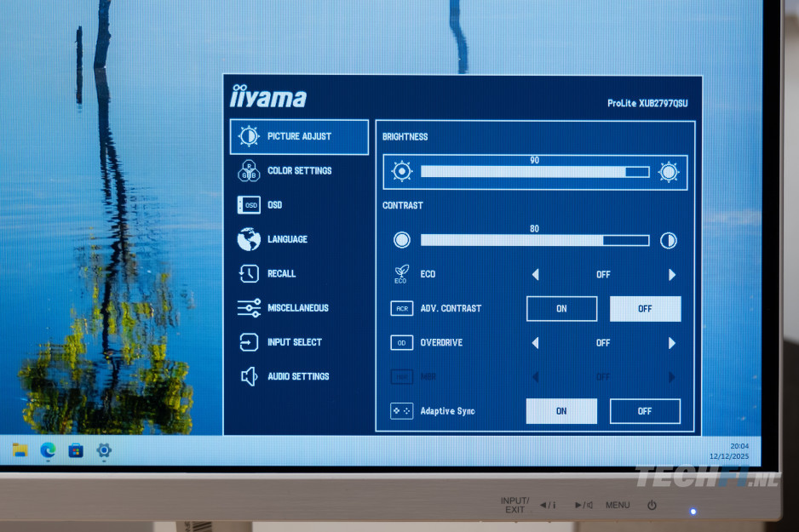
Task: Click the Recall history icon
Action: coord(249,273)
